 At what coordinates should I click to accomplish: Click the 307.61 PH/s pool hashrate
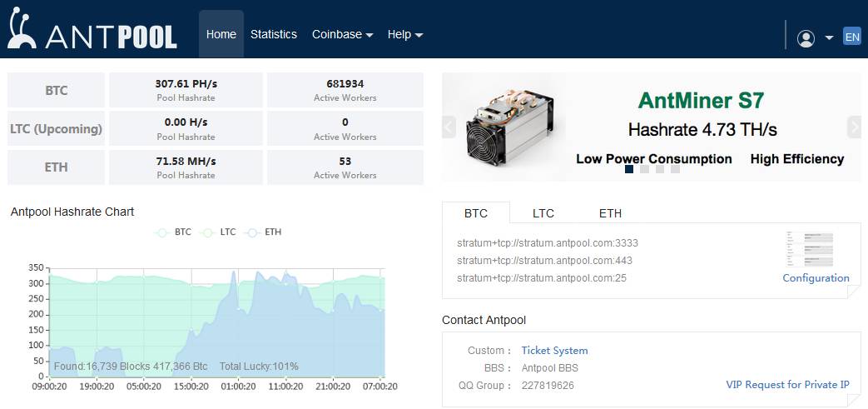186,84
